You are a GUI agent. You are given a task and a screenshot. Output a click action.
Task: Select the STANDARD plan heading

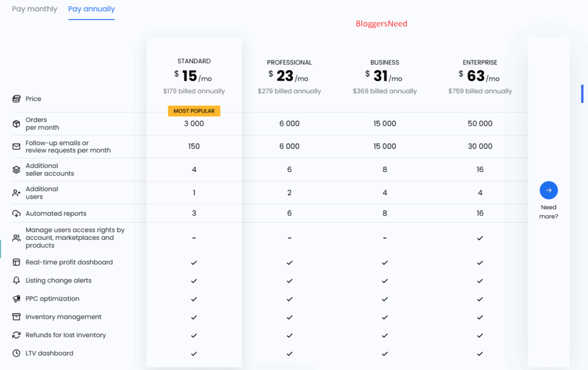[194, 61]
